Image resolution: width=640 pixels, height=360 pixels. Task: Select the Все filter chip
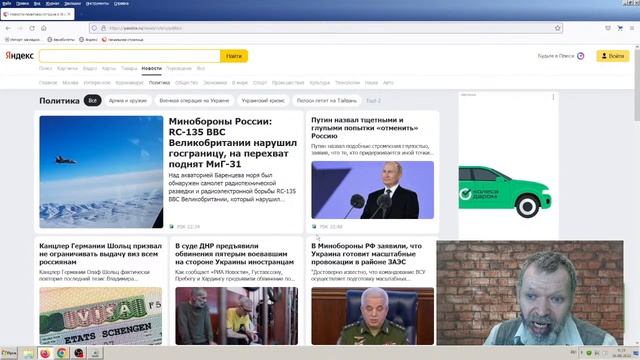click(x=93, y=100)
